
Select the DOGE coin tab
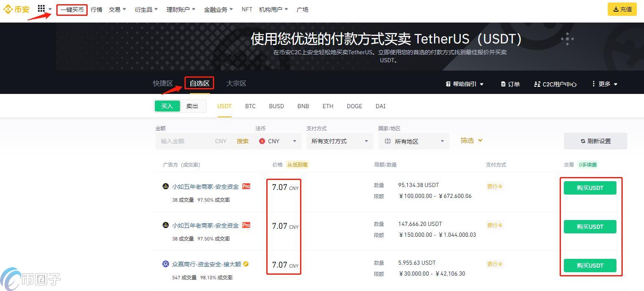click(354, 106)
